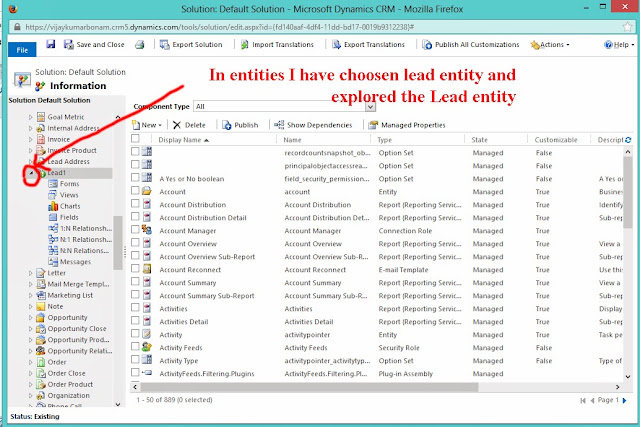Click the Save floppy disk icon
The width and height of the screenshot is (640, 427).
51,44
